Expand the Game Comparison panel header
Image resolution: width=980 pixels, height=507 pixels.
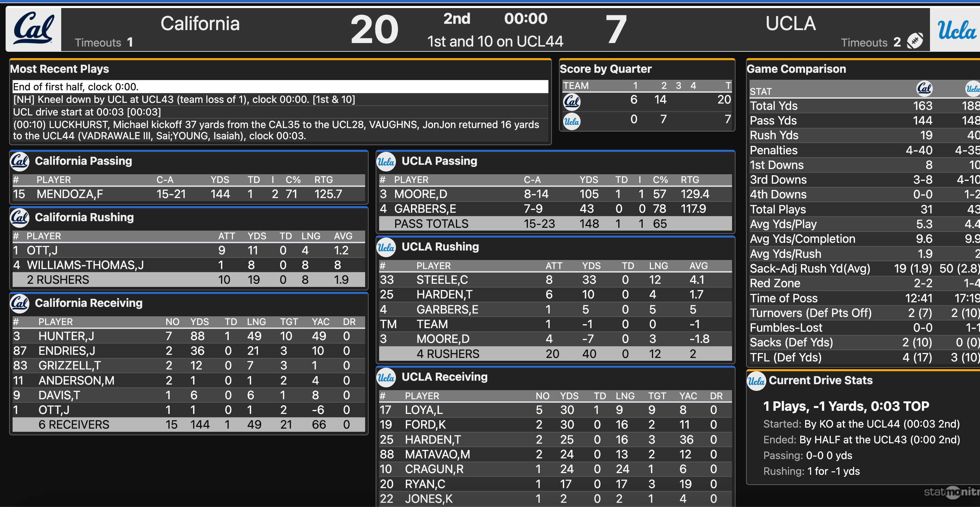tap(796, 69)
